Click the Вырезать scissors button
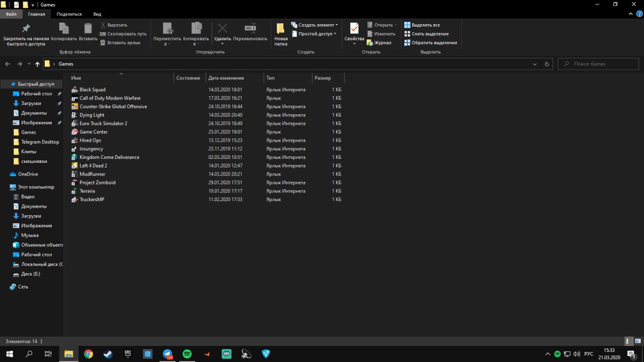644x362 pixels. [114, 25]
